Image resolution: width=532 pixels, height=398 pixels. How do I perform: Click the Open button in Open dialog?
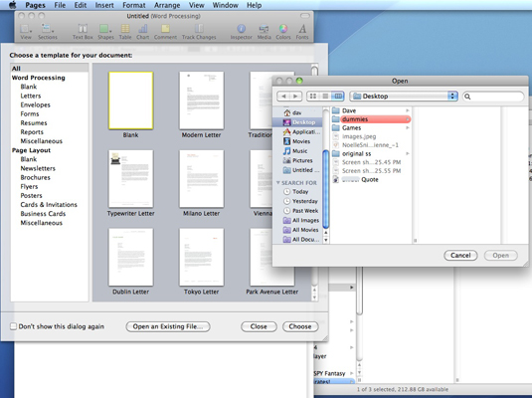point(501,256)
